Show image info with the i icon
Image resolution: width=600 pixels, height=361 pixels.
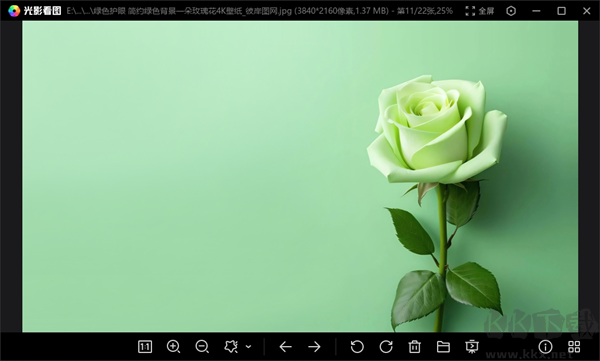pyautogui.click(x=545, y=347)
